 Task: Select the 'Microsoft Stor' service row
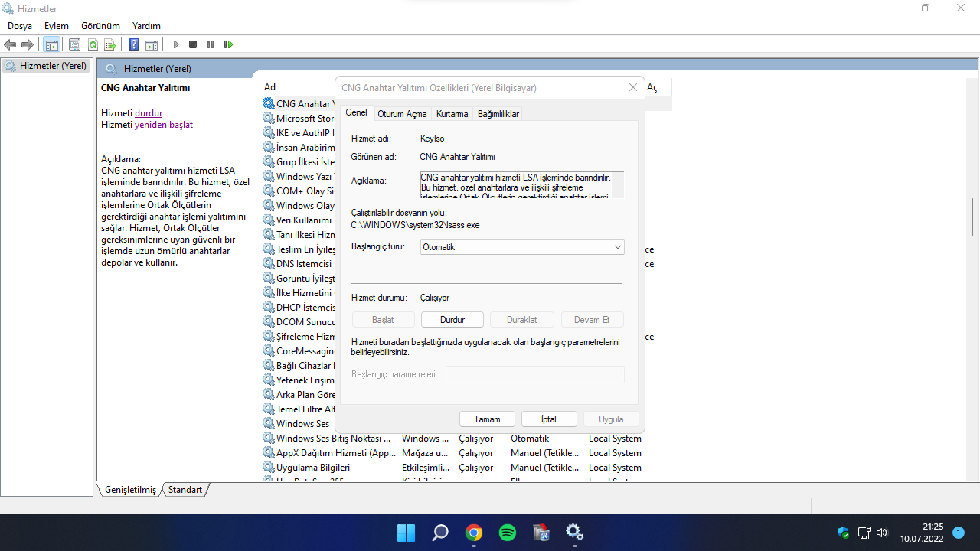(x=299, y=119)
